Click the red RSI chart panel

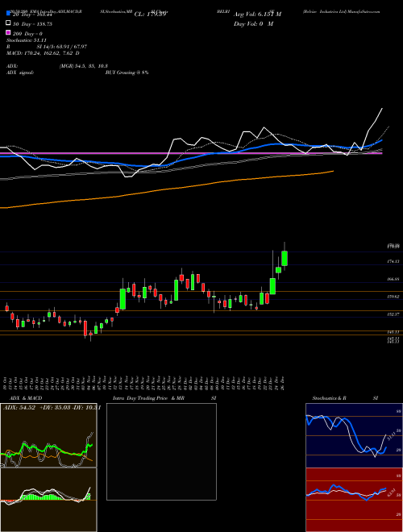pos(354,500)
